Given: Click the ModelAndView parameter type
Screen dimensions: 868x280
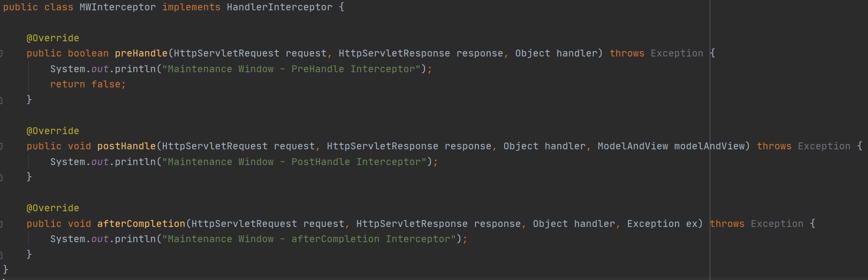Looking at the screenshot, I should [x=632, y=146].
